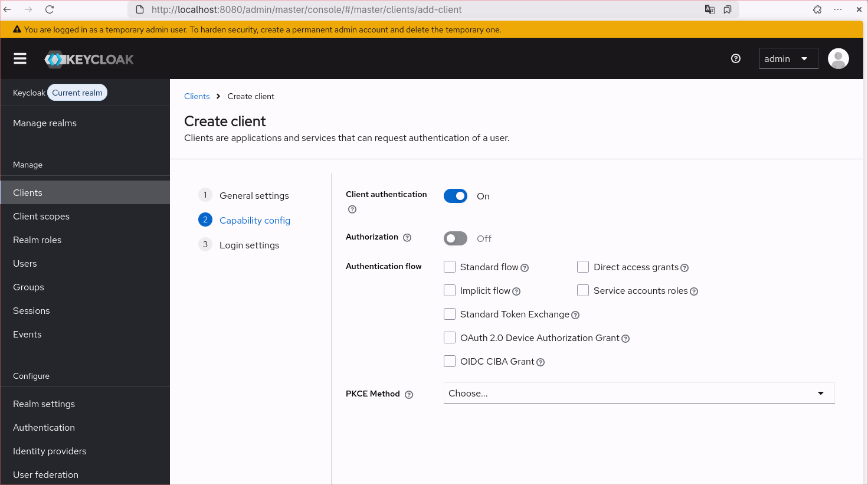Open Users in the sidebar

(85, 263)
